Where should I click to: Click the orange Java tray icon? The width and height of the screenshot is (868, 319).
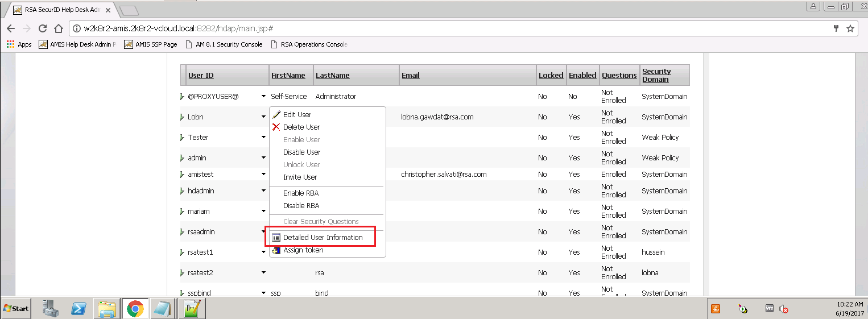coord(716,309)
